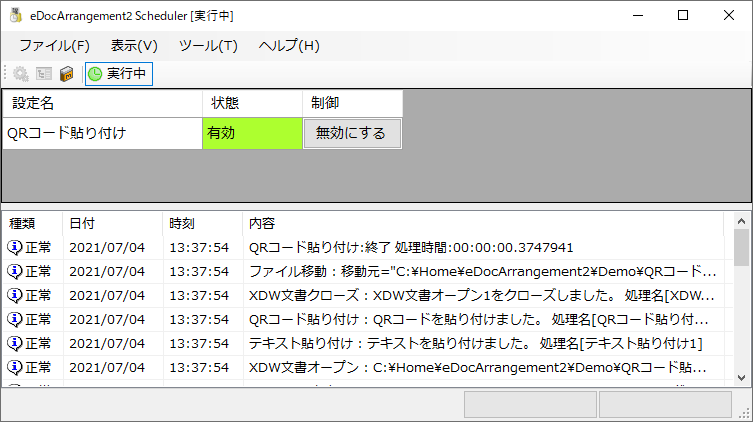
Task: Click the 無効にする button
Action: point(352,133)
